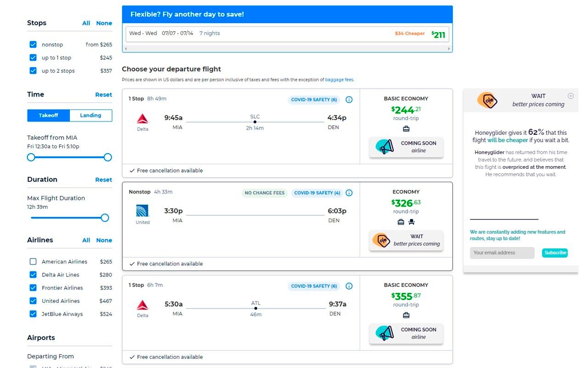Select All under Airlines
The height and width of the screenshot is (368, 588).
(86, 240)
